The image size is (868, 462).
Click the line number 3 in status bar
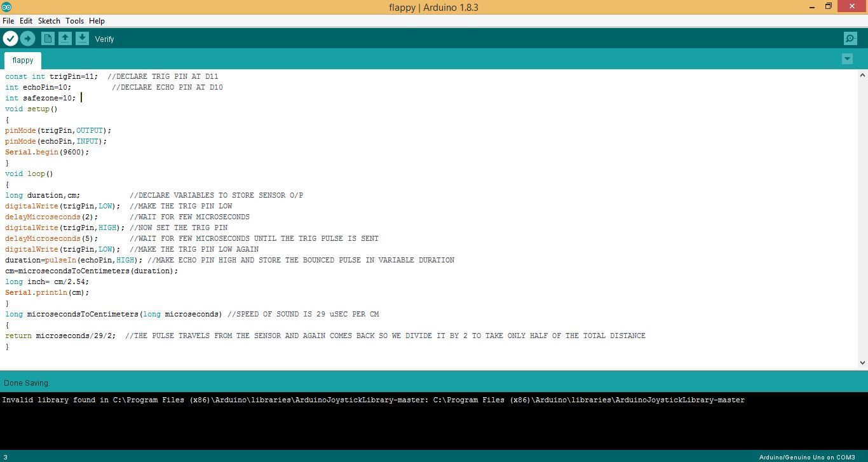5,458
